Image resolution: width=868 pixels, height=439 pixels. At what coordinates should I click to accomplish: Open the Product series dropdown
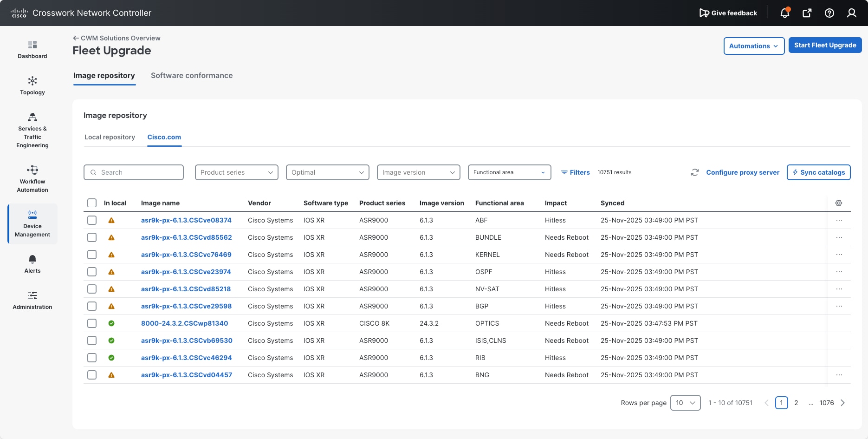[x=236, y=172]
